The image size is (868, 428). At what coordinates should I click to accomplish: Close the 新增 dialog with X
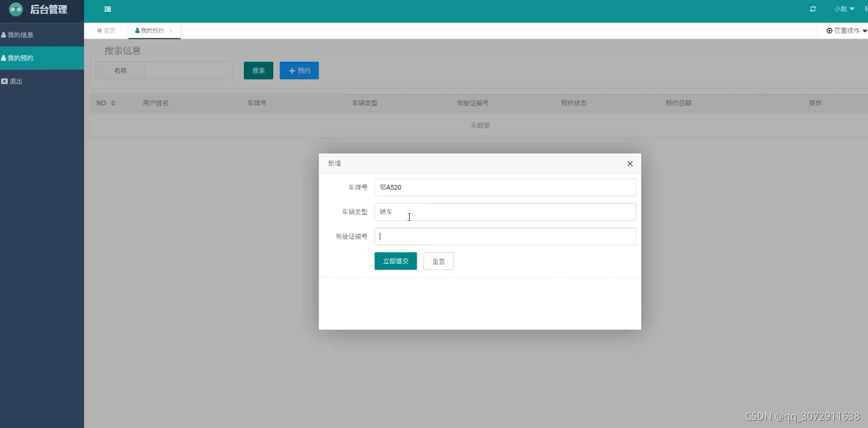[x=630, y=164]
